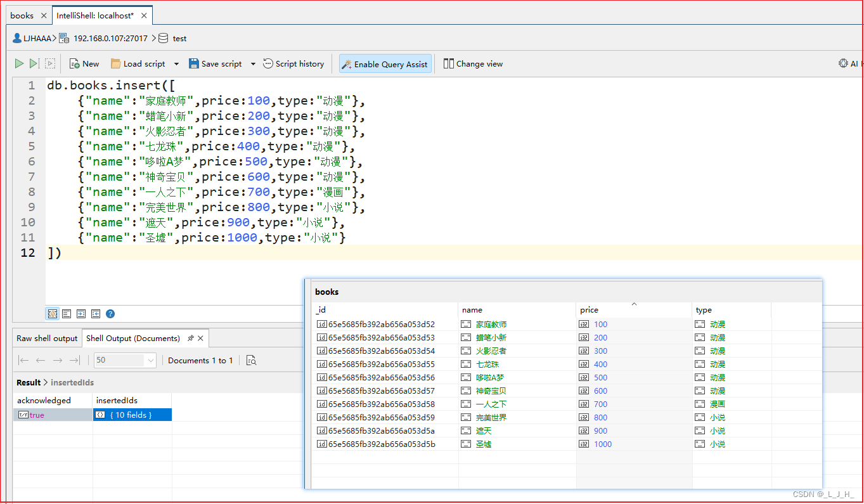Sort books table by price column
This screenshot has height=504, width=864.
point(634,310)
